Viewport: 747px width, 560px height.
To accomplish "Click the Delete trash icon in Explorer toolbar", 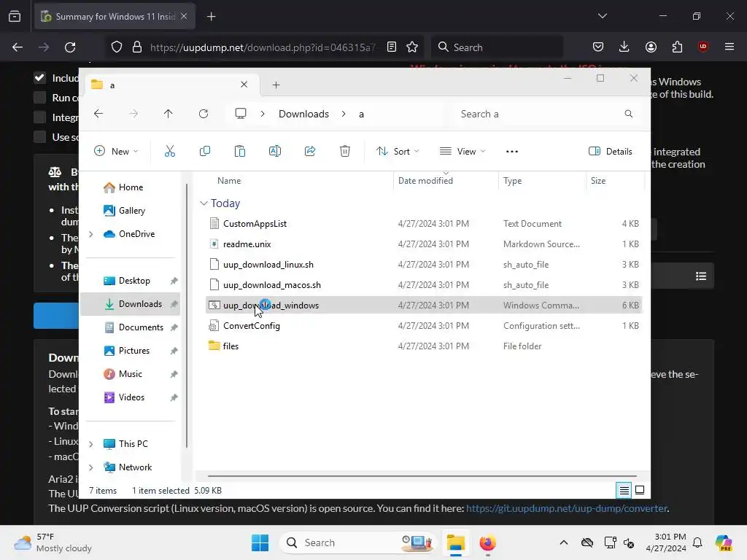I will (345, 152).
